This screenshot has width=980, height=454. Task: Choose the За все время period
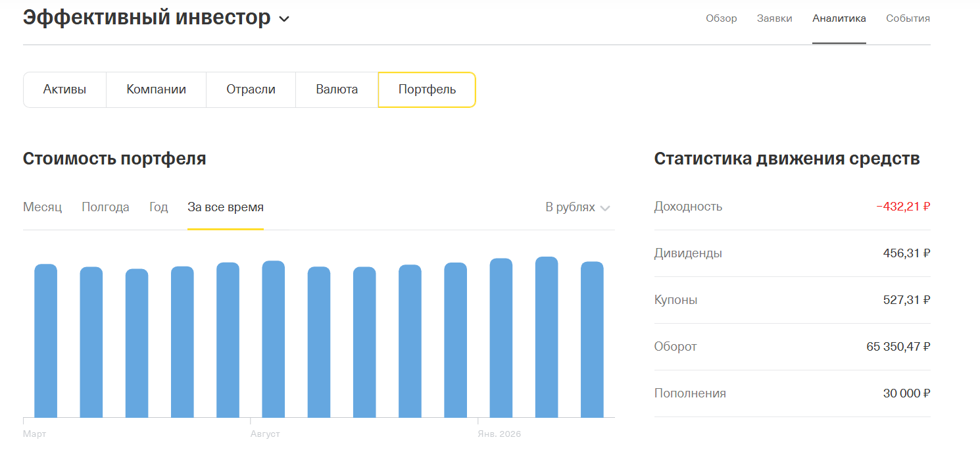click(x=226, y=207)
